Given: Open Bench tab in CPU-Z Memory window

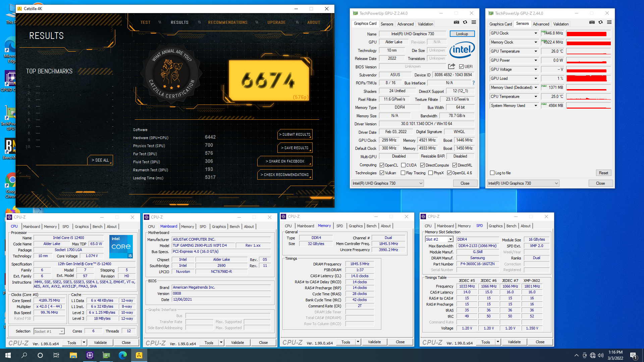Looking at the screenshot, I should pyautogui.click(x=371, y=226).
